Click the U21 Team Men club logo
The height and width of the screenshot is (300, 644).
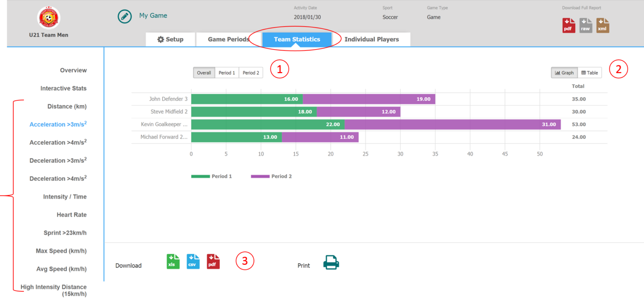49,18
